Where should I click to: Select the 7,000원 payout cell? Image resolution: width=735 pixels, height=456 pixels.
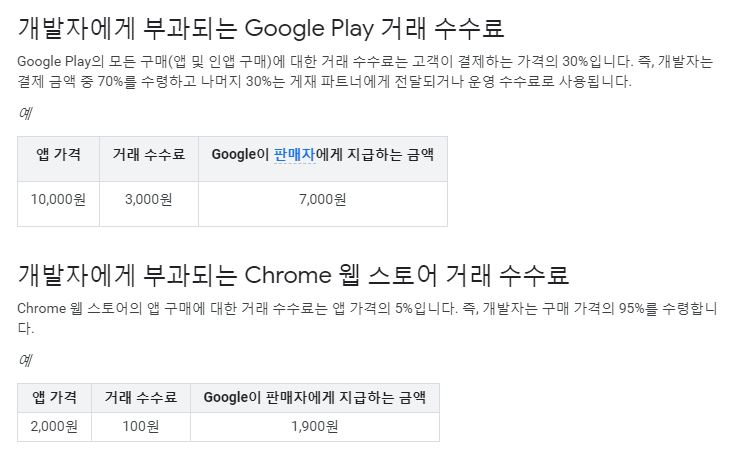(x=322, y=204)
